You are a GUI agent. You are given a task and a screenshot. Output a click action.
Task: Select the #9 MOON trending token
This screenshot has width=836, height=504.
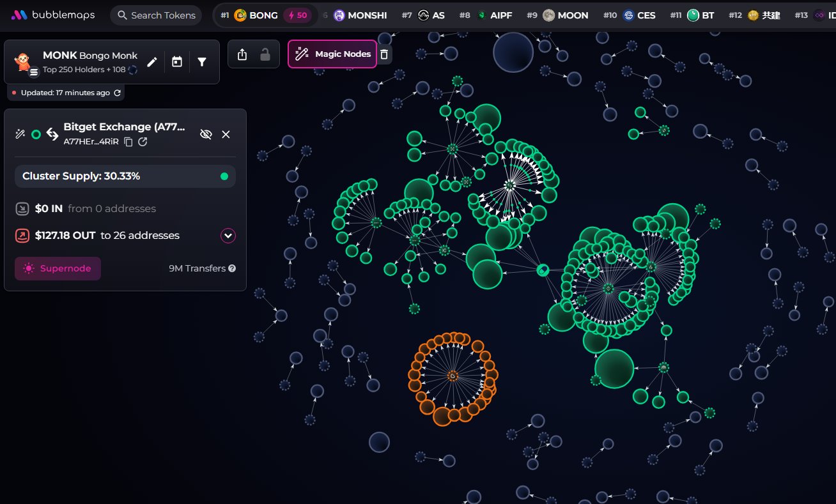[565, 15]
